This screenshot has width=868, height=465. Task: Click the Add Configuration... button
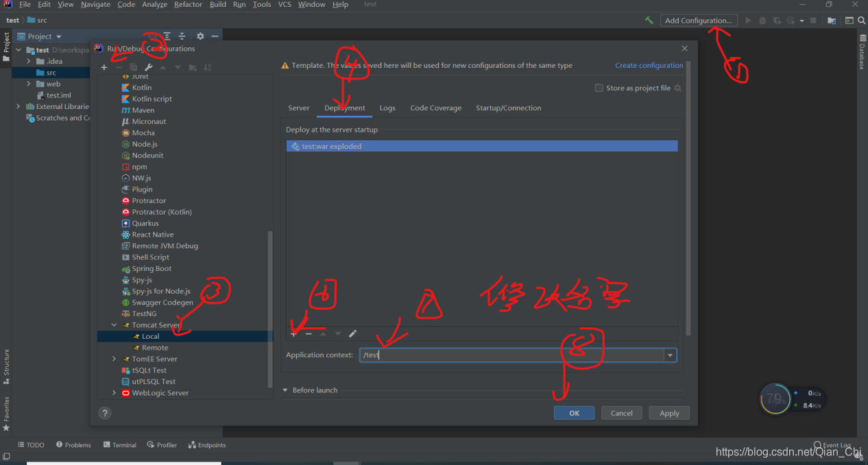[x=699, y=21]
